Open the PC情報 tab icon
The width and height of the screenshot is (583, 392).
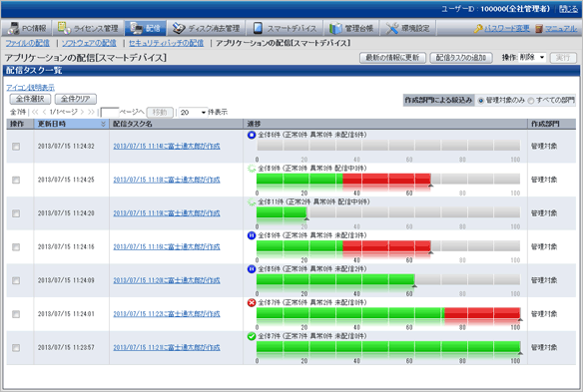(x=14, y=28)
